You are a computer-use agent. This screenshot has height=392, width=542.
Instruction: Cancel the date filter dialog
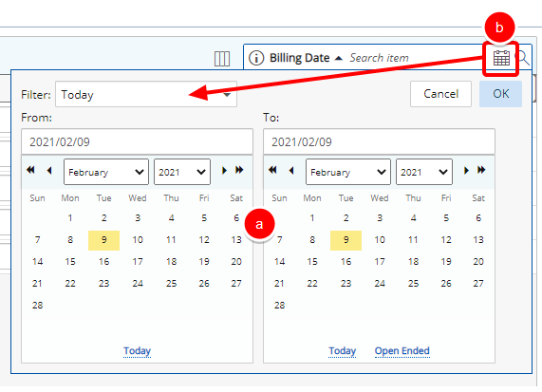[x=440, y=94]
